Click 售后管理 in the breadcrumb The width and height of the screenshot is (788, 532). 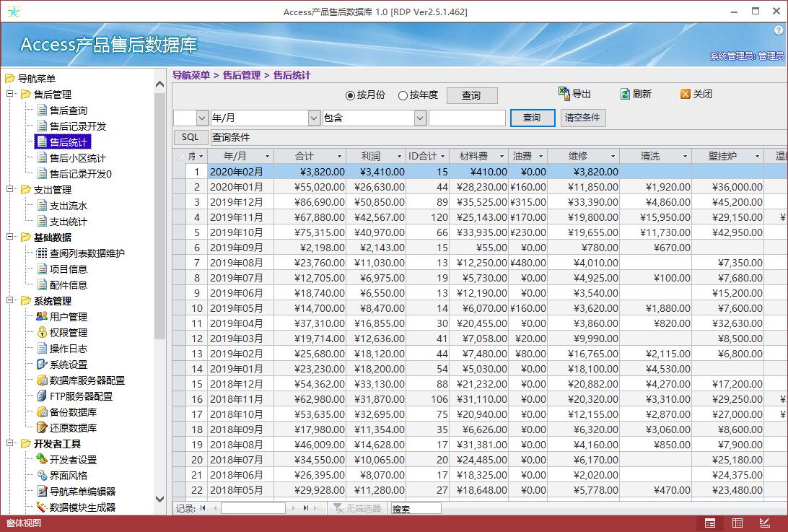click(241, 75)
